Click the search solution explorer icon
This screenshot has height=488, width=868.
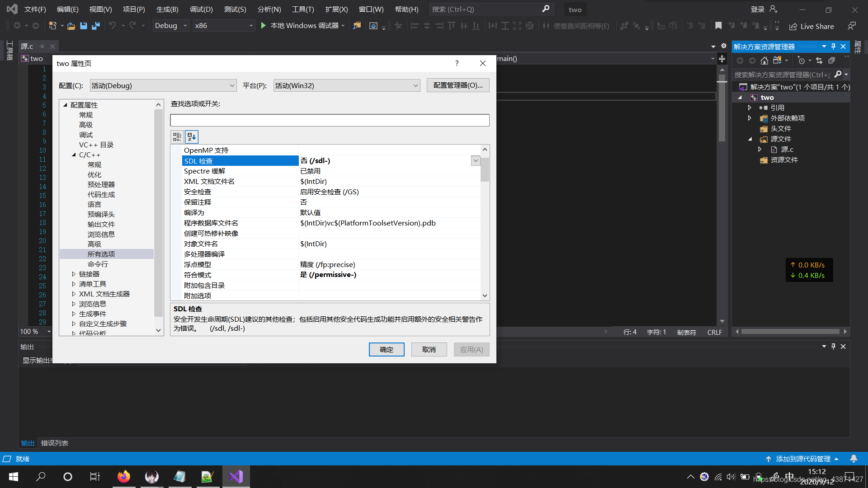point(838,75)
